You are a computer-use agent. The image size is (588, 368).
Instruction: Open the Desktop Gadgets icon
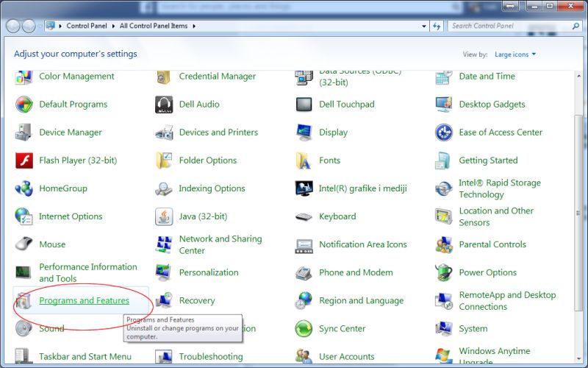[444, 105]
